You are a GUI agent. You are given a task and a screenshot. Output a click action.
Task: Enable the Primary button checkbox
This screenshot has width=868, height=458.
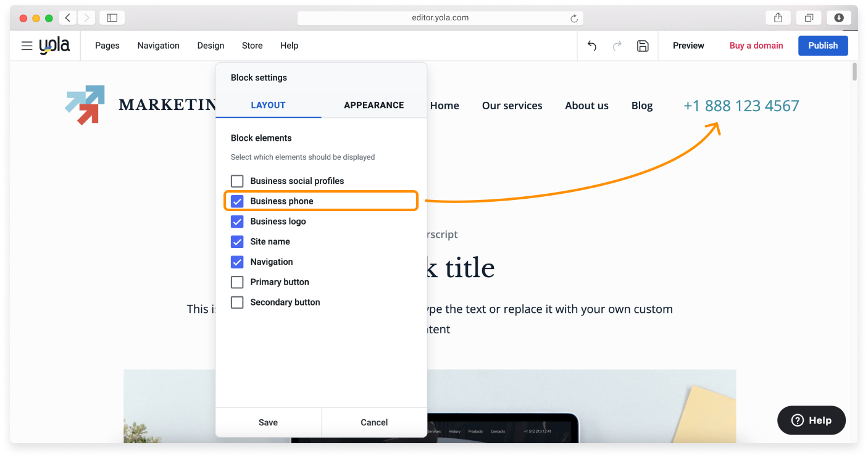tap(237, 282)
